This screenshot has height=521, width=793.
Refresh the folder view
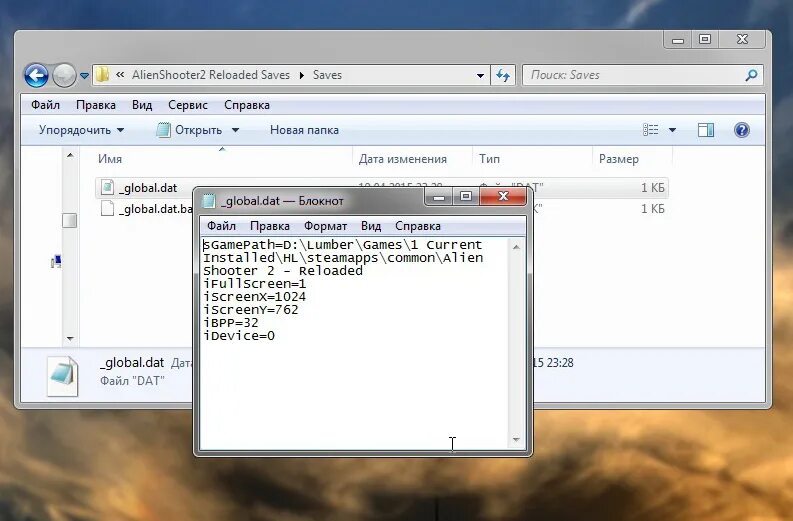(x=503, y=75)
